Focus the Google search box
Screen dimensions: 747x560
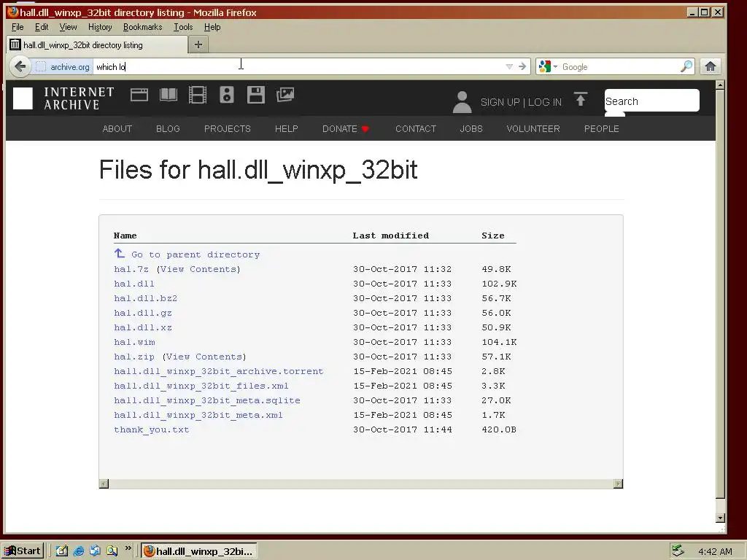point(619,66)
